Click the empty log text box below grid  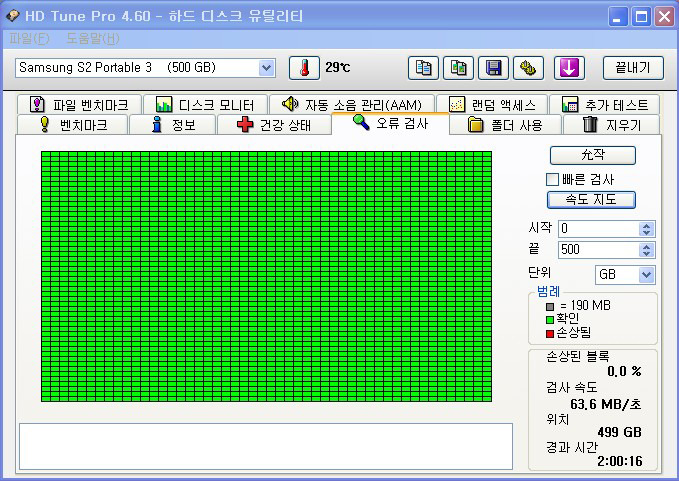point(266,446)
